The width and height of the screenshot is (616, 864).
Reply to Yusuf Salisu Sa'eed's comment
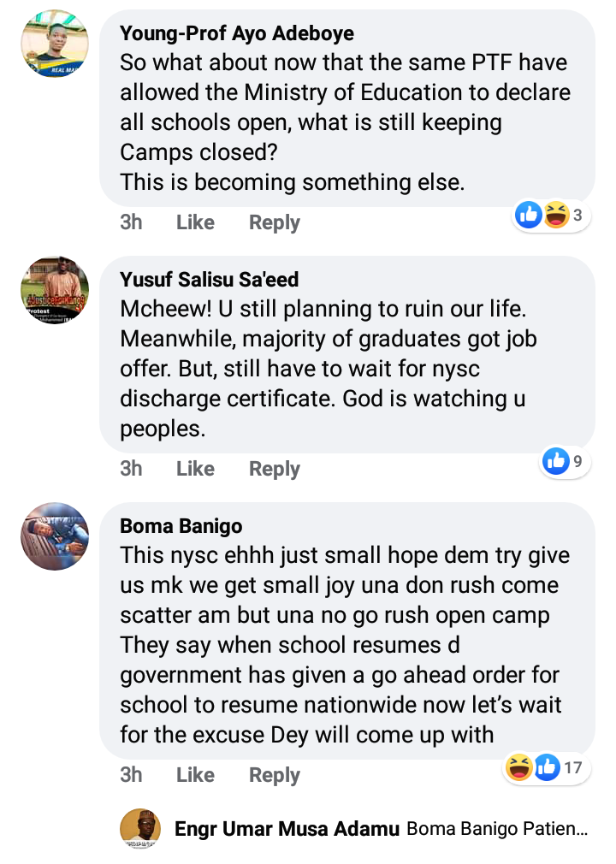(x=274, y=469)
